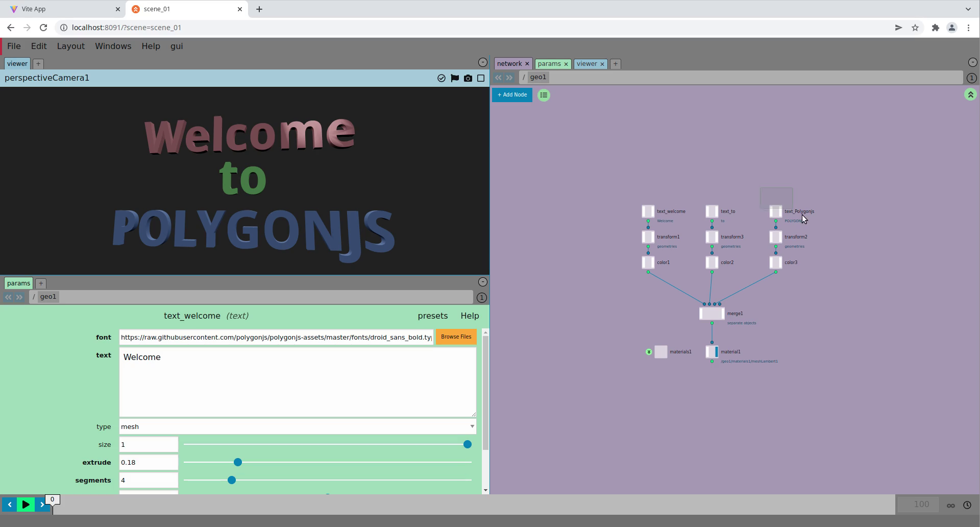This screenshot has width=980, height=527.
Task: Click the extrude value field 0.18
Action: point(149,463)
